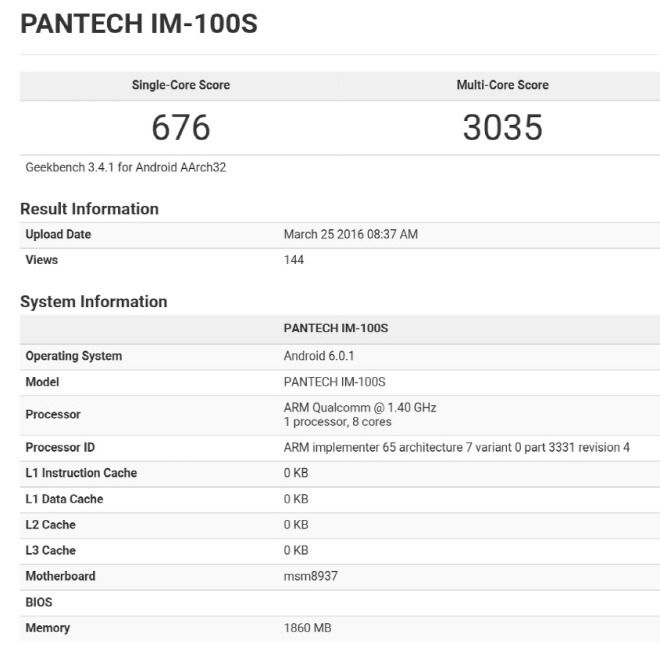The image size is (660, 649).
Task: Click the Result Information heading
Action: pyautogui.click(x=89, y=209)
